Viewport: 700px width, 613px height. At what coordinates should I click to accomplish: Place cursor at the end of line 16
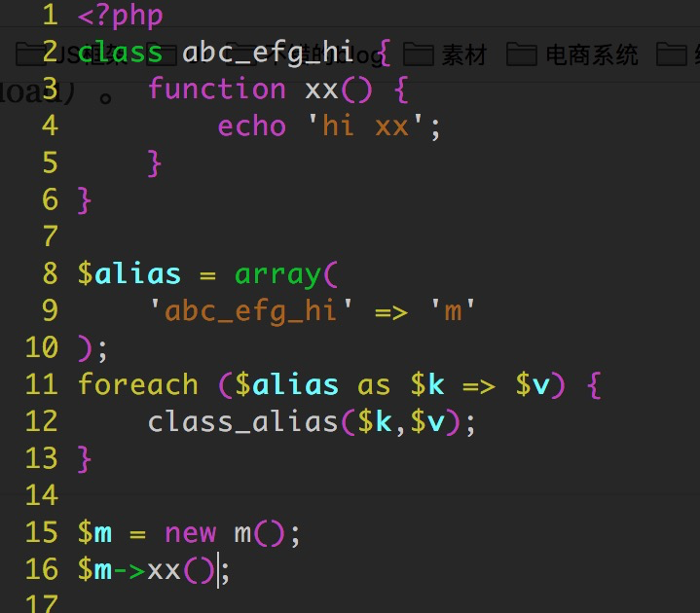230,569
